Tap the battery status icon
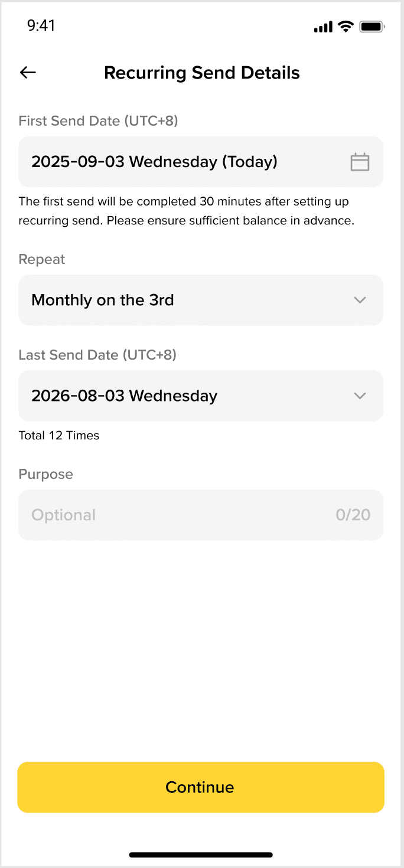The width and height of the screenshot is (404, 868). pyautogui.click(x=372, y=27)
